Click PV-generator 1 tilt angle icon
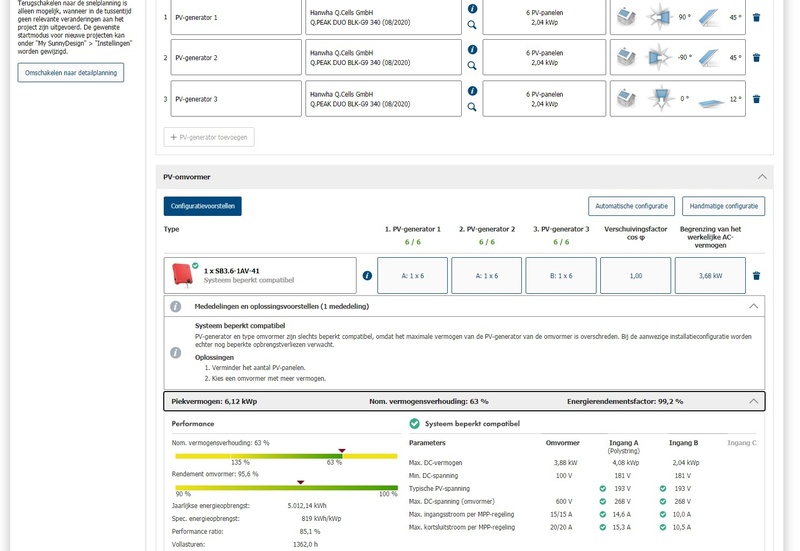 tap(708, 17)
